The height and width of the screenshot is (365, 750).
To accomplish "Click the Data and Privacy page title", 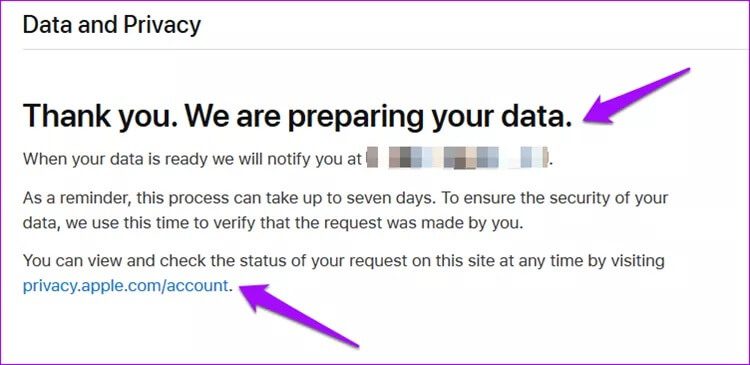I will [x=112, y=24].
